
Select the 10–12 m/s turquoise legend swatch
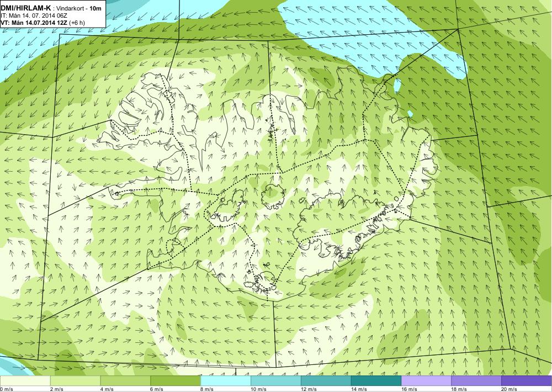click(275, 381)
